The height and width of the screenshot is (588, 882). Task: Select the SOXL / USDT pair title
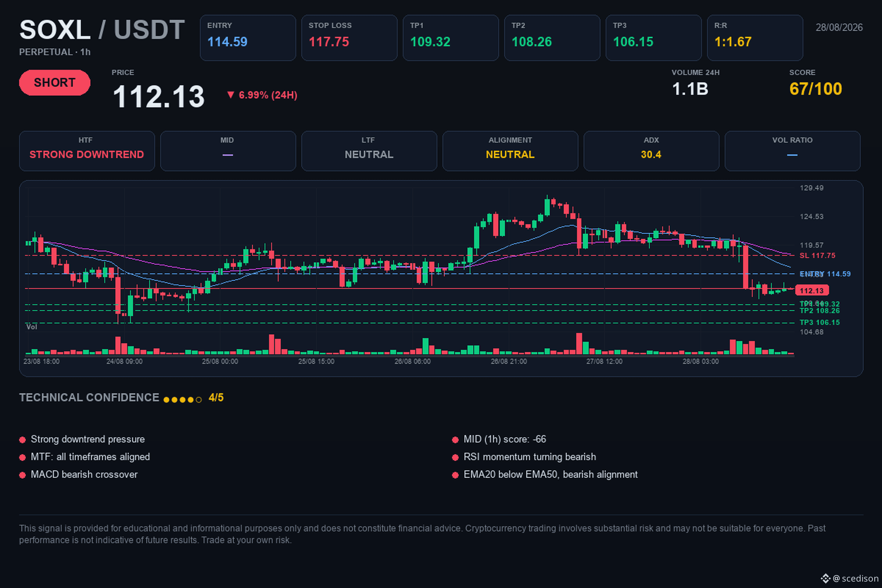coord(102,30)
